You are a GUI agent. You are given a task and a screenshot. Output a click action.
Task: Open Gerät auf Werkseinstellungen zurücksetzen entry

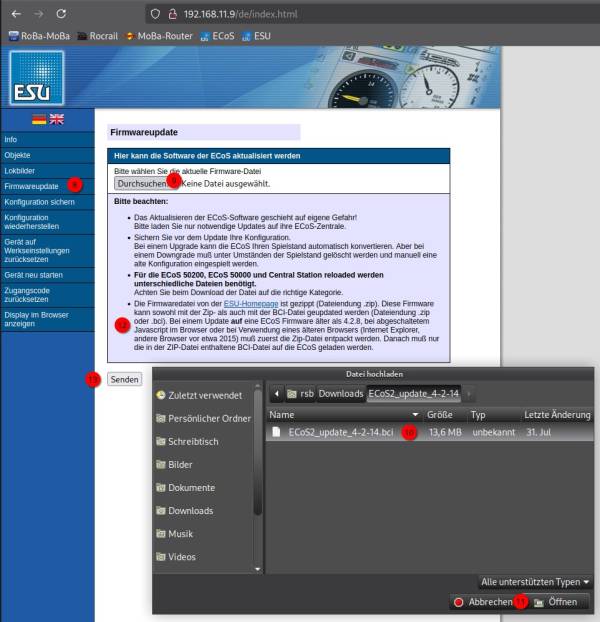(48, 251)
